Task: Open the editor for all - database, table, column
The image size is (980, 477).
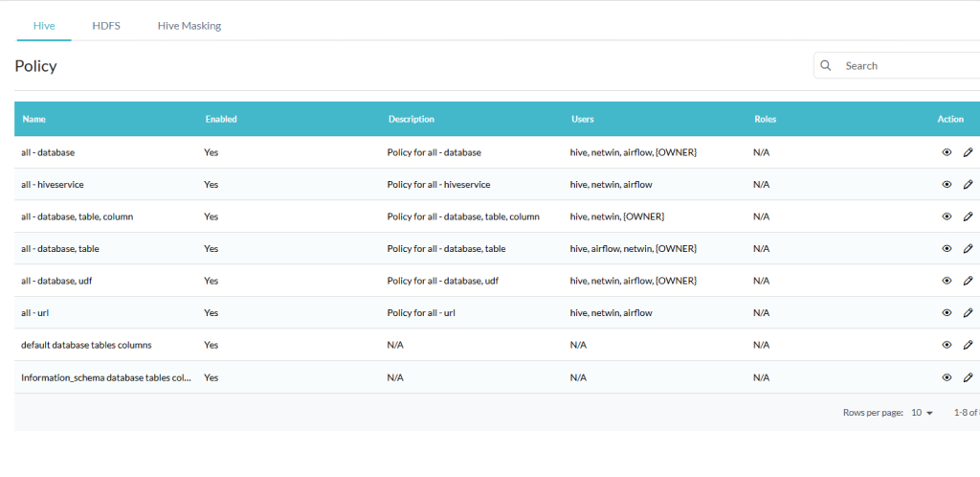Action: [x=968, y=216]
